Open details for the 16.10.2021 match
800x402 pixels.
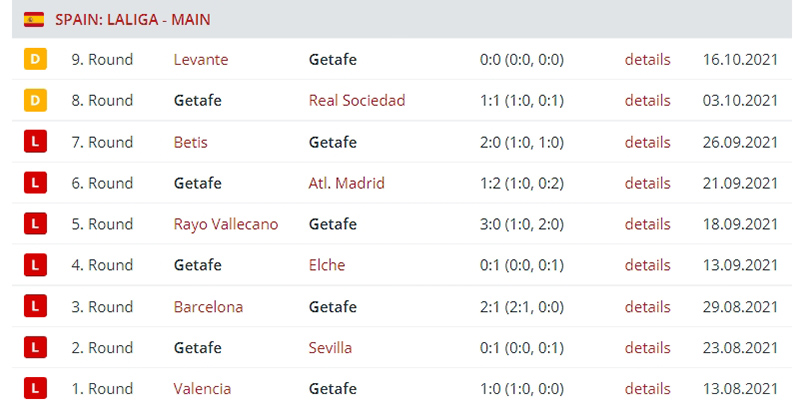[x=647, y=59]
